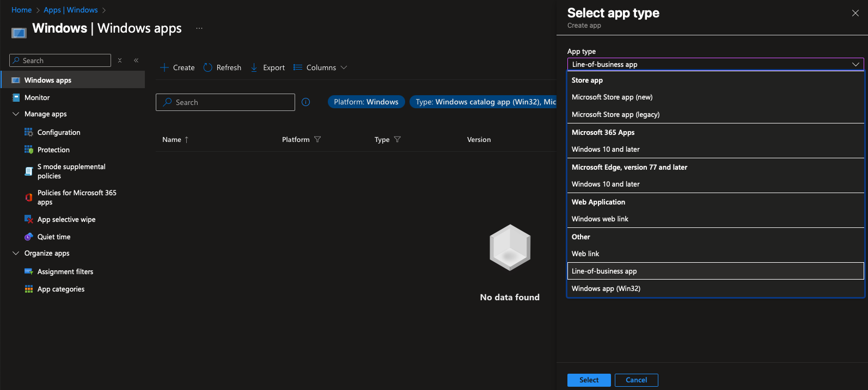Toggle the App type combo box
Viewport: 868px width, 390px height.
[x=715, y=64]
